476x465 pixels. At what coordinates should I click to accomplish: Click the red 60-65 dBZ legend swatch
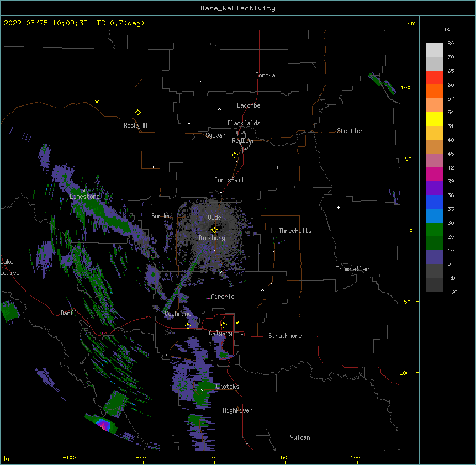tap(434, 78)
